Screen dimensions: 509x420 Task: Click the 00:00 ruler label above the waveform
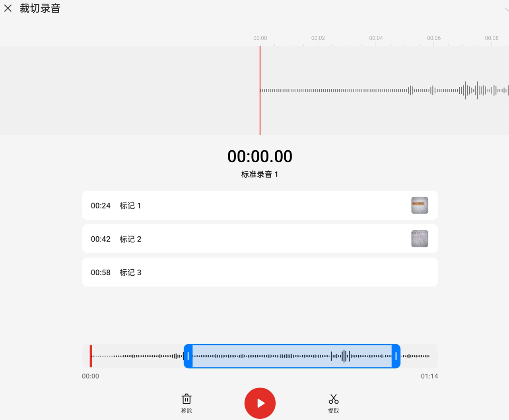pyautogui.click(x=260, y=38)
